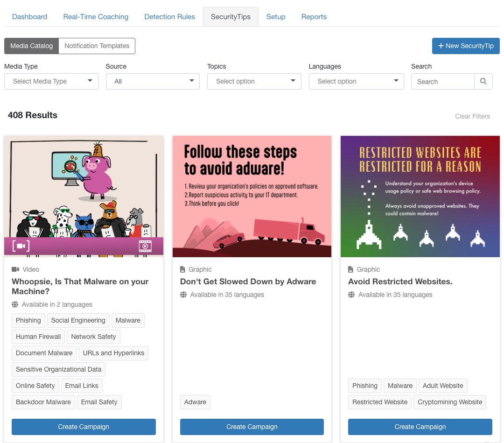Click camera icon on malware video thumbnail
The width and height of the screenshot is (504, 443).
pos(21,246)
